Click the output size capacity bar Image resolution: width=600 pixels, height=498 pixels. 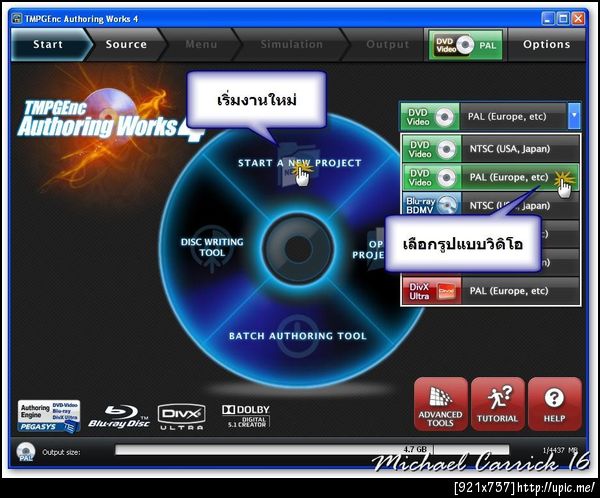coord(312,449)
